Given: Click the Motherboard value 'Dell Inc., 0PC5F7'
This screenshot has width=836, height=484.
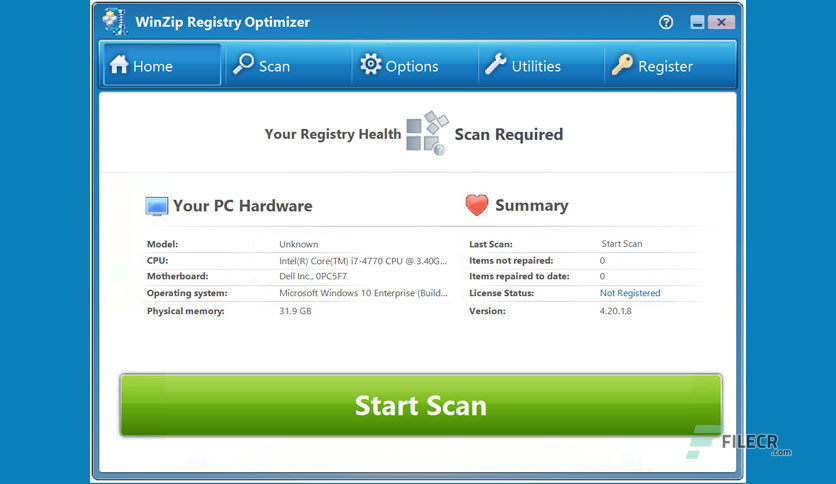Looking at the screenshot, I should click(x=313, y=276).
